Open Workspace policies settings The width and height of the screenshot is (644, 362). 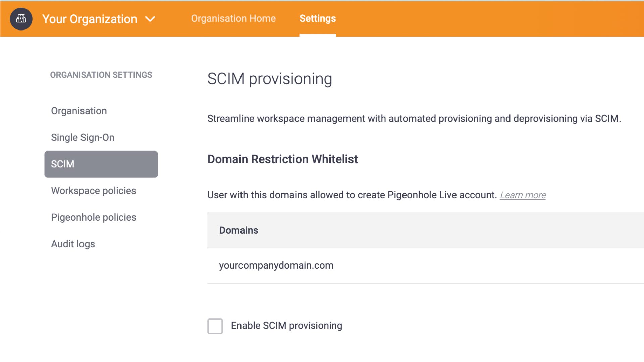[x=93, y=190]
